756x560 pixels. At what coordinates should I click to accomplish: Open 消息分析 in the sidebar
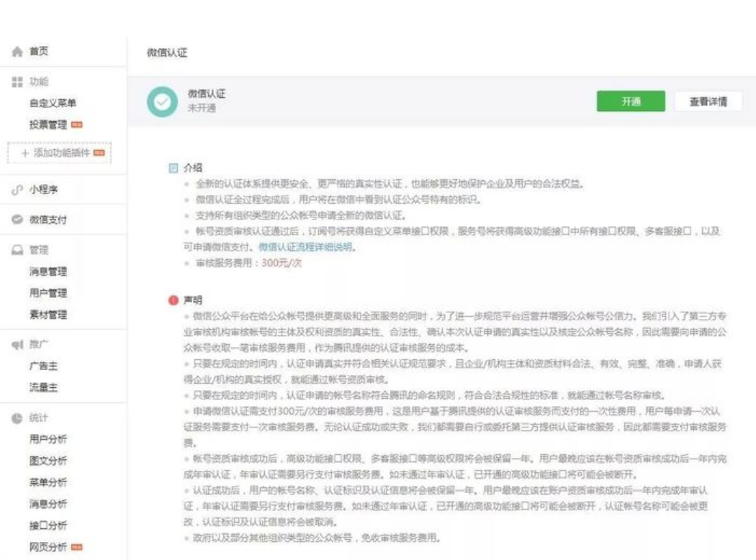[48, 504]
